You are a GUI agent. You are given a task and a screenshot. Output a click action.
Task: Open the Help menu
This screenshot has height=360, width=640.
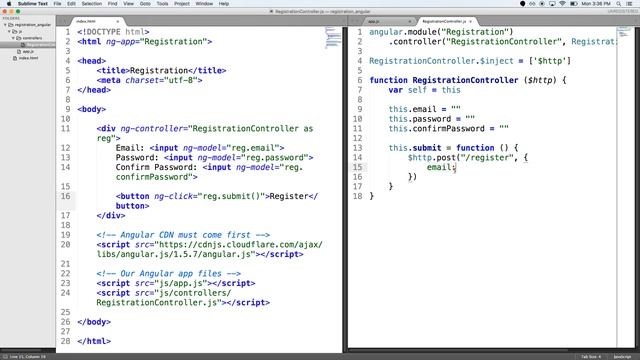click(224, 4)
